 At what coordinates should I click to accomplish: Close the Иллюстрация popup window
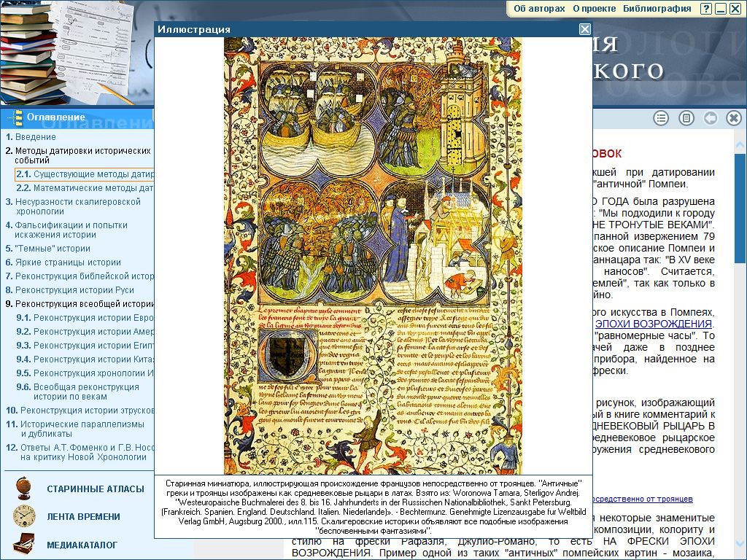point(585,29)
